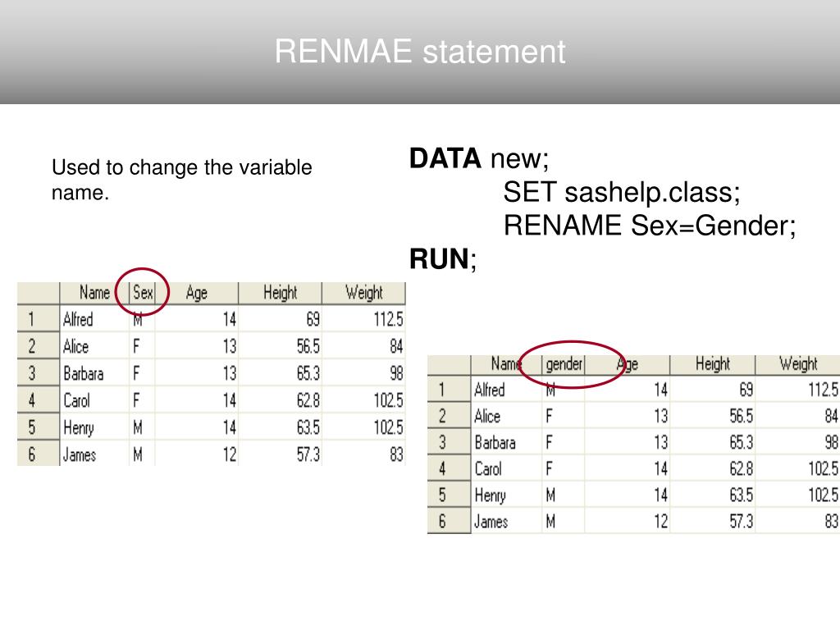This screenshot has height=630, width=840.
Task: Click the description "Used to change the variable name."
Action: pyautogui.click(x=181, y=180)
